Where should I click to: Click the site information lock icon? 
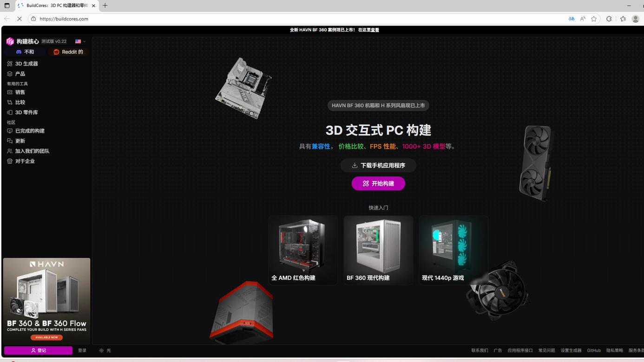(33, 19)
